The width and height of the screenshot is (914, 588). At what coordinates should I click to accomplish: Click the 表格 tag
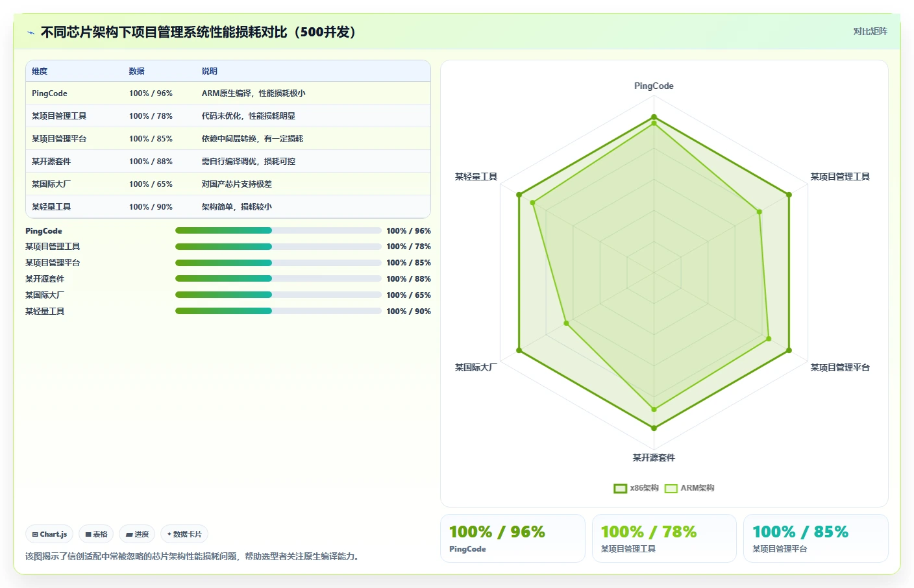96,534
